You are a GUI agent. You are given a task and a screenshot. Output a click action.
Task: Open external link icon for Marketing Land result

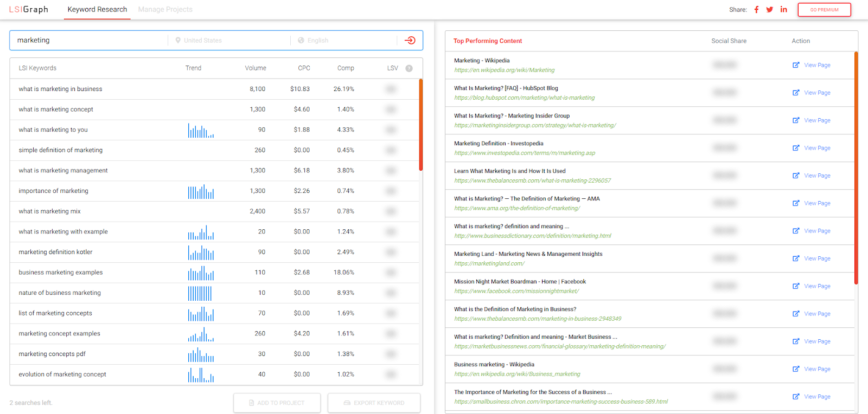(796, 258)
